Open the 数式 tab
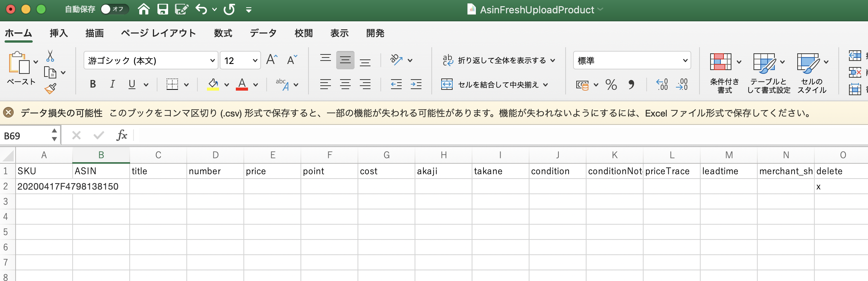 pos(223,33)
